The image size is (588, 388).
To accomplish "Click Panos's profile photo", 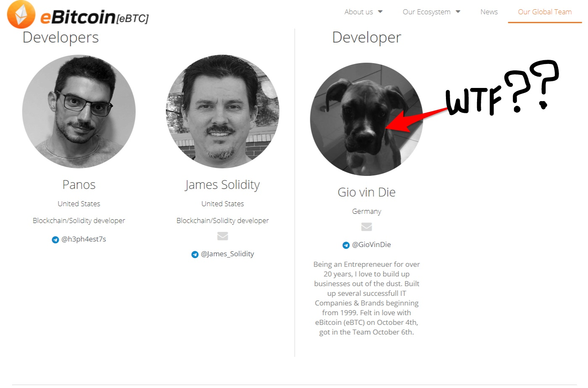I will click(x=79, y=112).
